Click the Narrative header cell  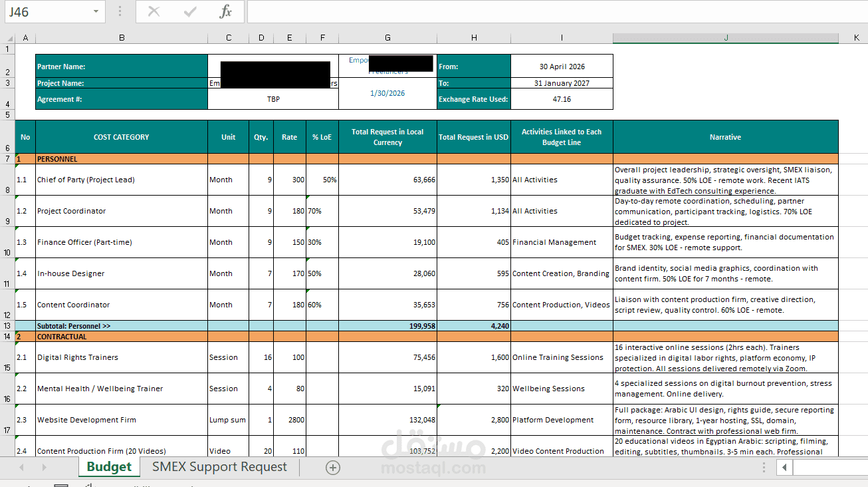tap(726, 137)
